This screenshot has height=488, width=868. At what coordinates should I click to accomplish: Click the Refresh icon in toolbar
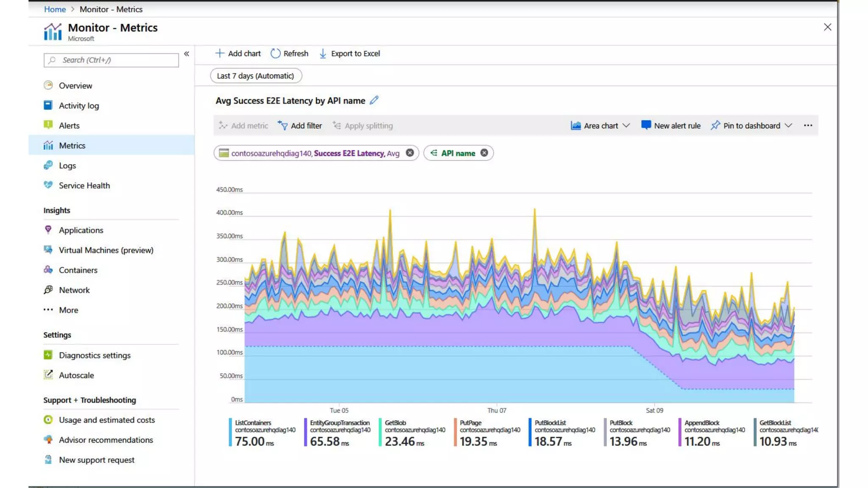click(x=275, y=53)
